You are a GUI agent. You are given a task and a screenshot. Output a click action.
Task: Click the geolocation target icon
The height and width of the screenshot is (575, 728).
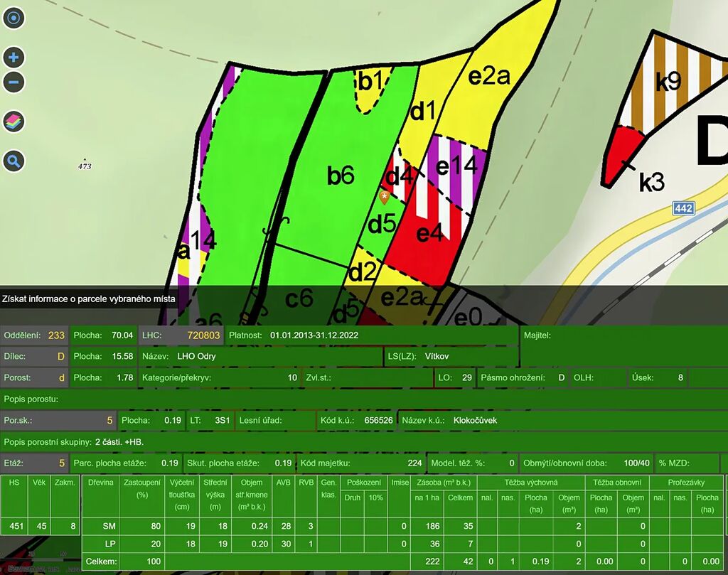pos(14,18)
